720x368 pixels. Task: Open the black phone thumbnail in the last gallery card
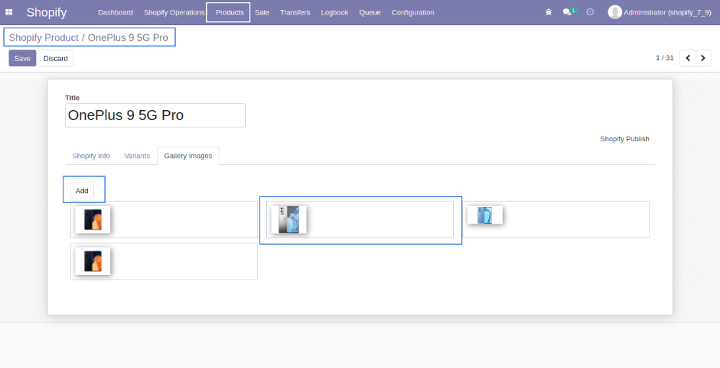[93, 261]
